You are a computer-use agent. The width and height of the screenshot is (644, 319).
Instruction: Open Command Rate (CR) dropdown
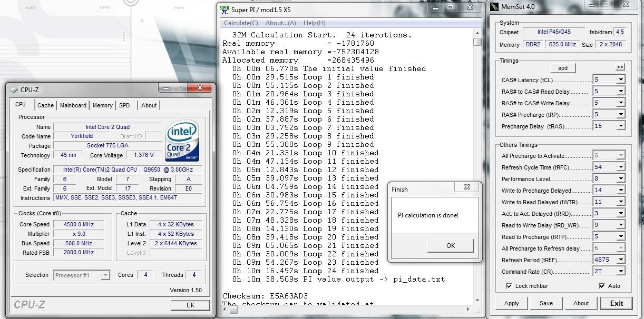[621, 272]
